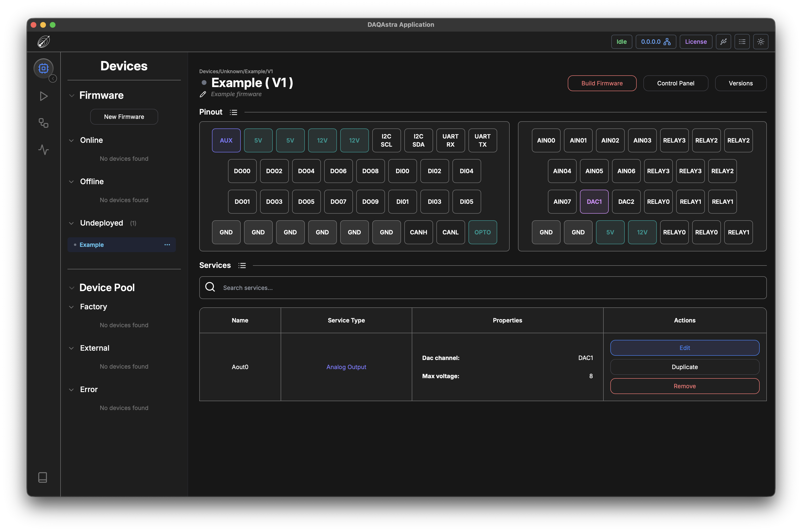The image size is (802, 532).
Task: Toggle the light/dark theme sun icon
Action: (x=761, y=42)
